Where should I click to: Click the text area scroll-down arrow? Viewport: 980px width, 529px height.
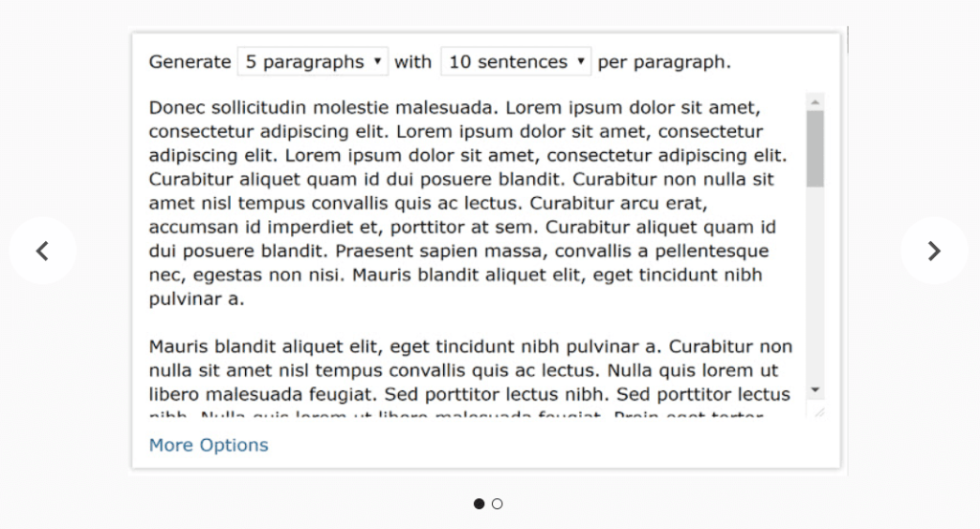pos(815,389)
